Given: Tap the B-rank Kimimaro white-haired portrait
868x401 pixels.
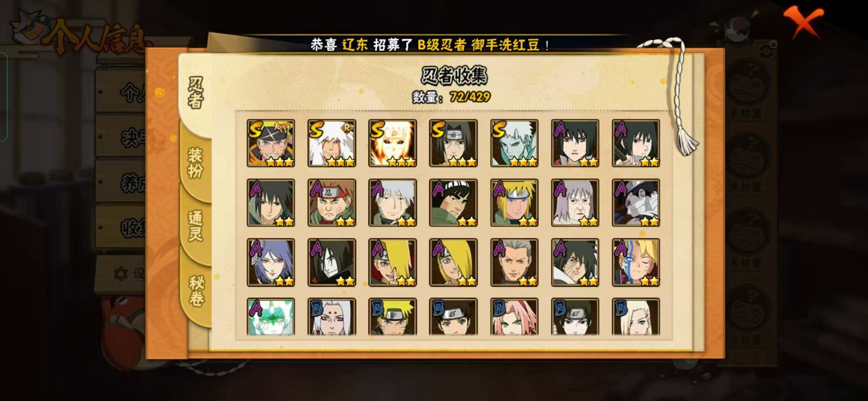Looking at the screenshot, I should pyautogui.click(x=332, y=317).
